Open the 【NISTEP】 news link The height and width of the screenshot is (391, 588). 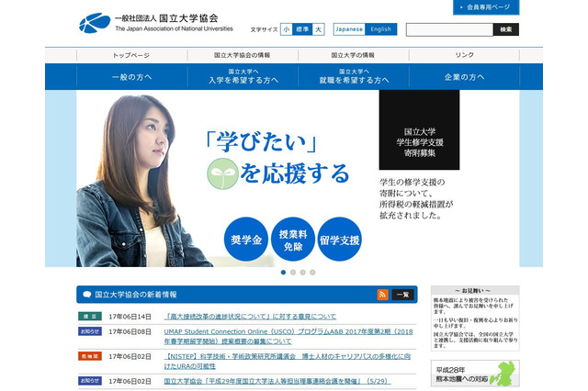click(288, 361)
